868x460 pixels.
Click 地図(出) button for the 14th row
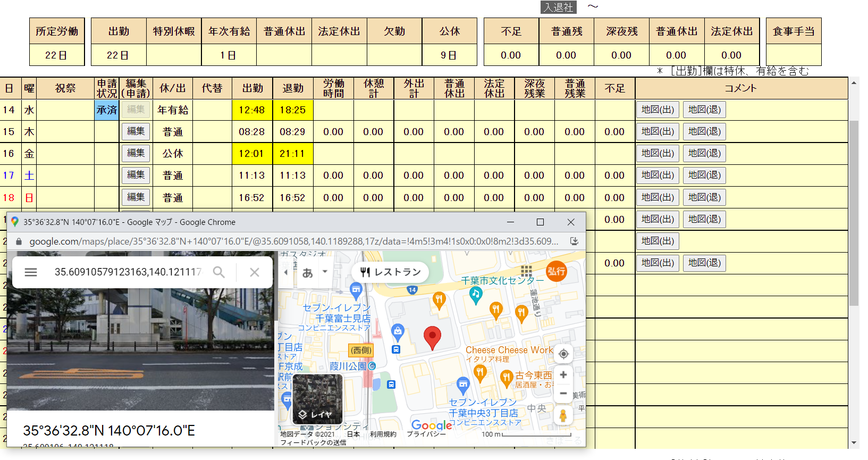pos(658,110)
